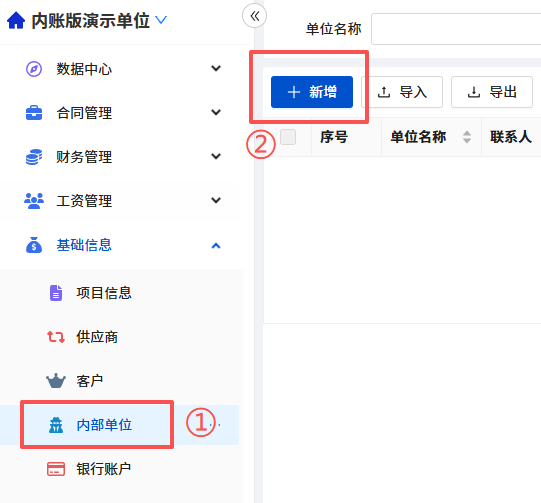Screen dimensions: 541x503
Task: Collapse the sidebar with double-chevron button
Action: point(255,16)
